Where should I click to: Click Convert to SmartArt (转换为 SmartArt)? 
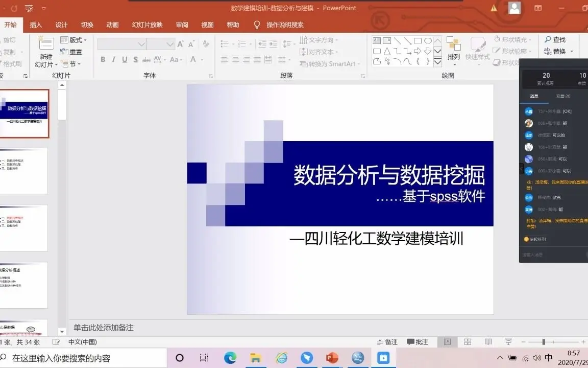pos(330,64)
